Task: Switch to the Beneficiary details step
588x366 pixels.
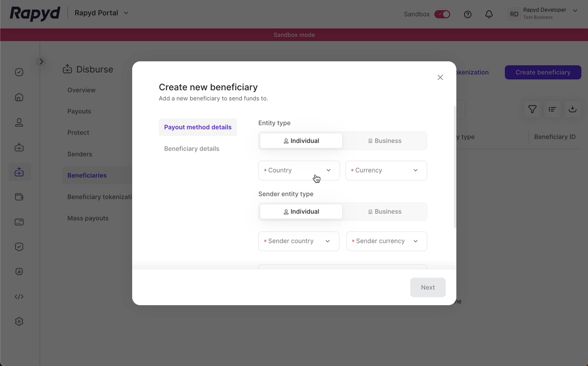Action: [x=192, y=148]
